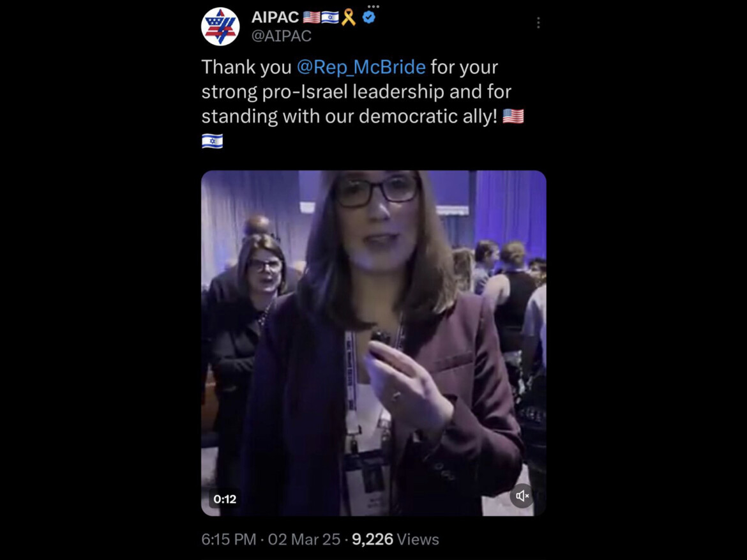Click the 0:12 video duration badge
Viewport: 747px width, 560px height.
click(x=225, y=499)
